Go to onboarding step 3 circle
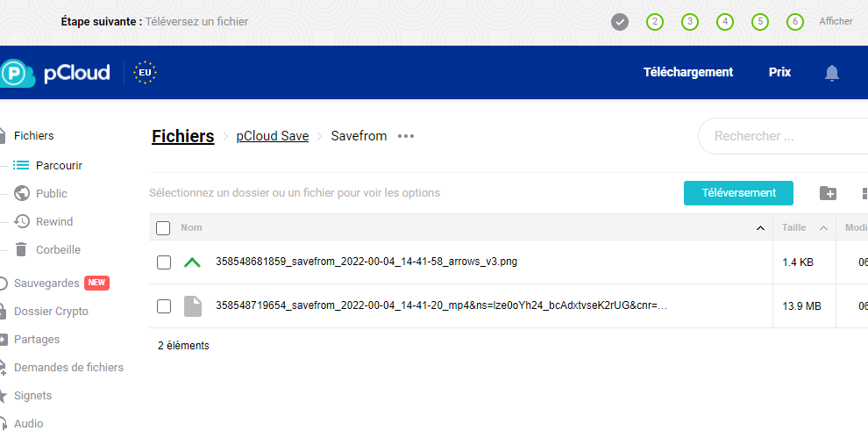Viewport: 868px width, 438px height. pos(690,22)
